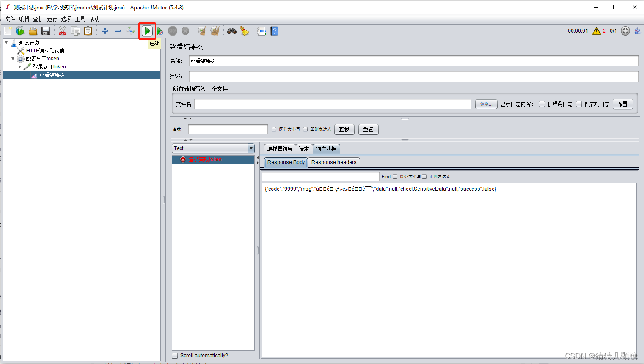Toggle 区分大小写 checkbox beside Find
This screenshot has width=644, height=364.
click(395, 177)
